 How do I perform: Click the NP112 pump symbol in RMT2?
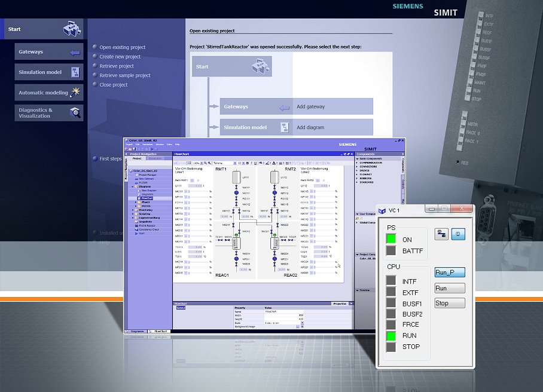pyautogui.click(x=274, y=192)
